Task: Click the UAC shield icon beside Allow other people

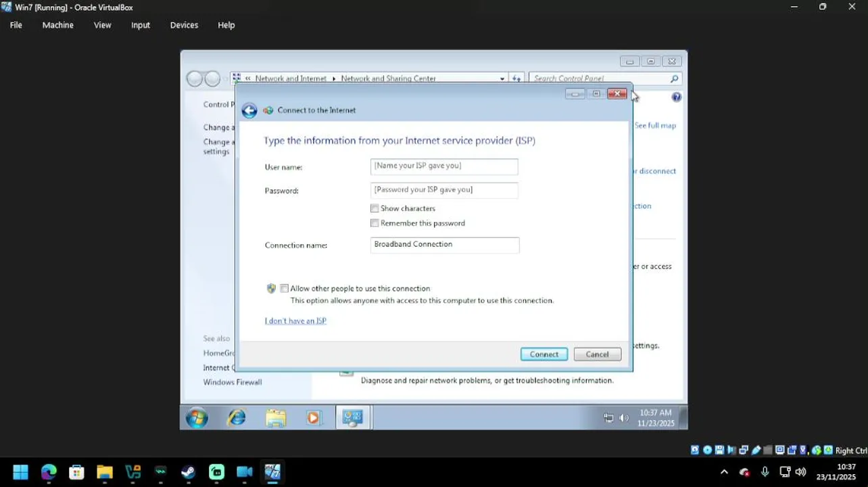Action: [x=271, y=288]
